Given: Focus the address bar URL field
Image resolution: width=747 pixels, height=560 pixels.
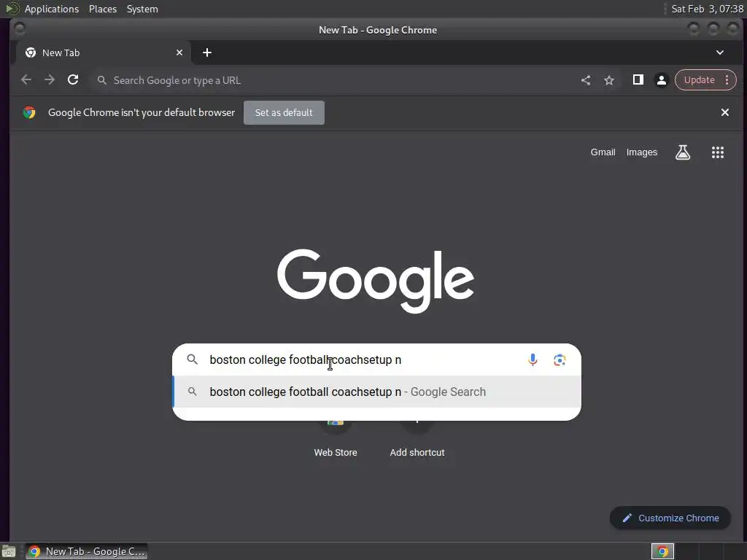Looking at the screenshot, I should 333,80.
